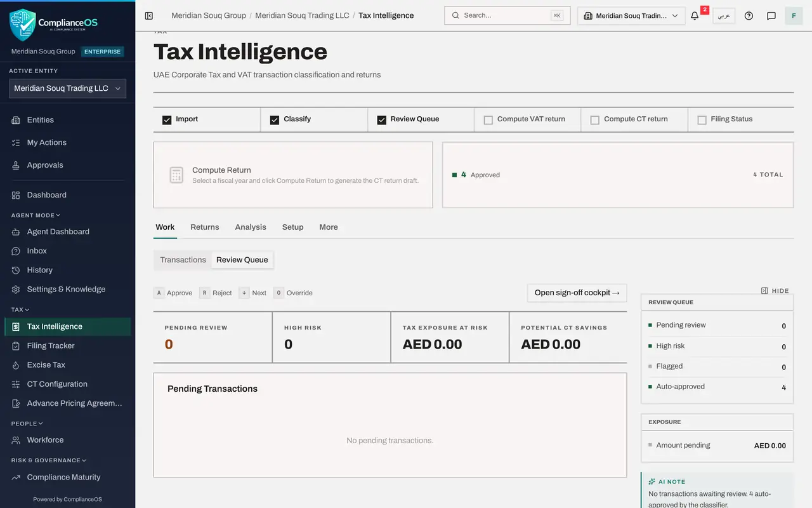Open History clock icon
Image resolution: width=812 pixels, height=508 pixels.
(x=16, y=270)
